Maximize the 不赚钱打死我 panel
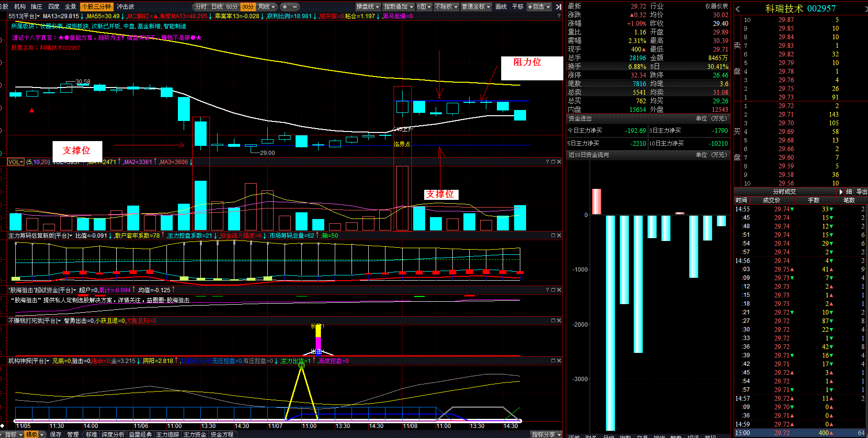The image size is (868, 438). (553, 320)
